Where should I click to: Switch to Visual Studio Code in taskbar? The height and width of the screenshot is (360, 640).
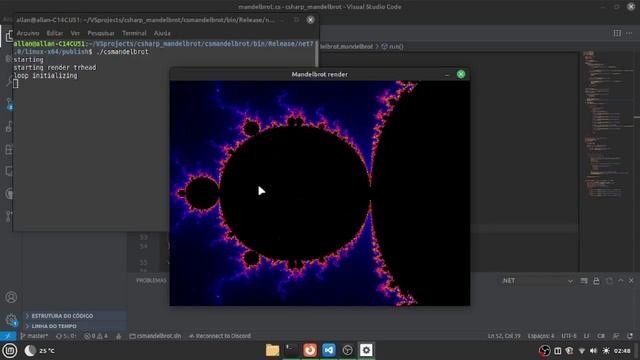pos(329,350)
